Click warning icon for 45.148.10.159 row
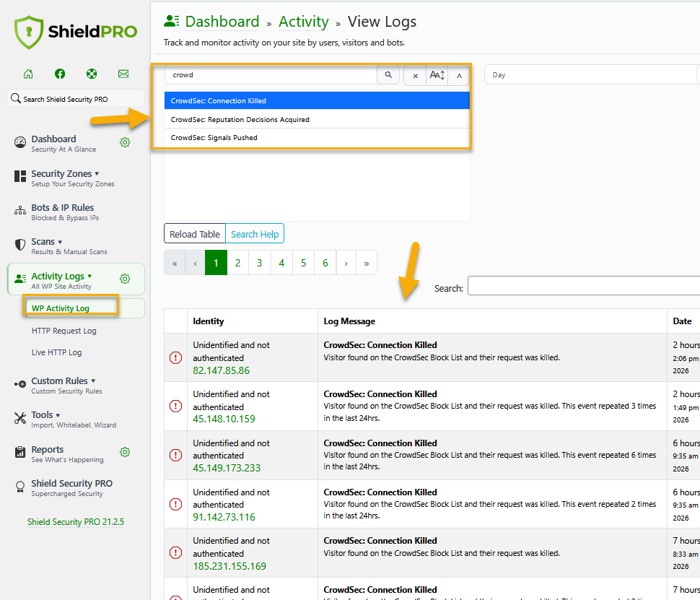This screenshot has width=700, height=600. click(x=175, y=406)
